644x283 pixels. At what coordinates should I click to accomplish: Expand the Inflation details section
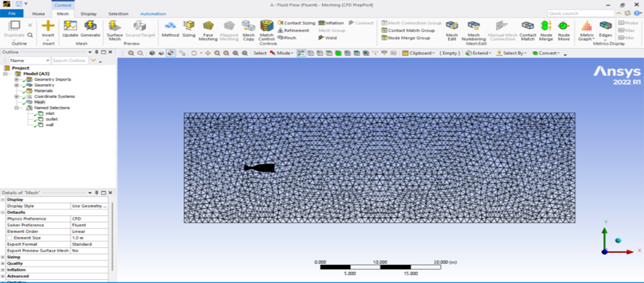pos(3,270)
